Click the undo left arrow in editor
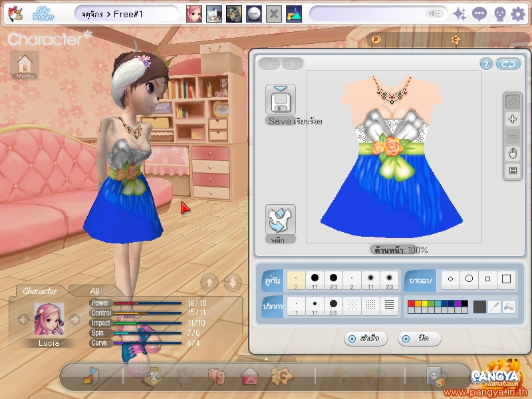Viewport: 532px width, 399px height. [x=269, y=64]
